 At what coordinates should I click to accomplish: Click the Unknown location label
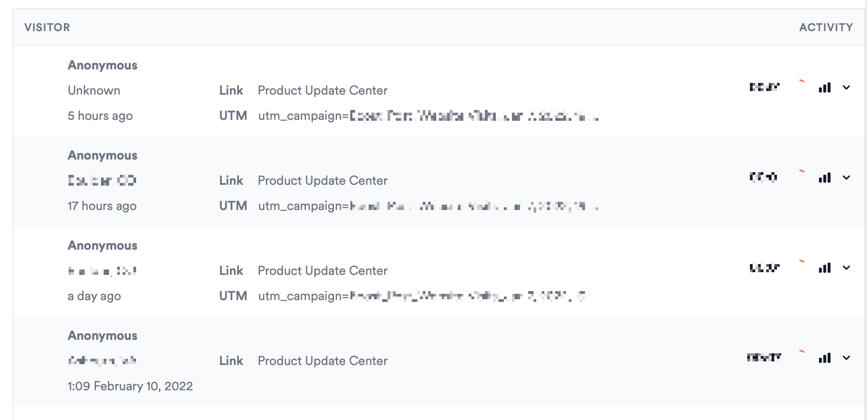coord(94,91)
